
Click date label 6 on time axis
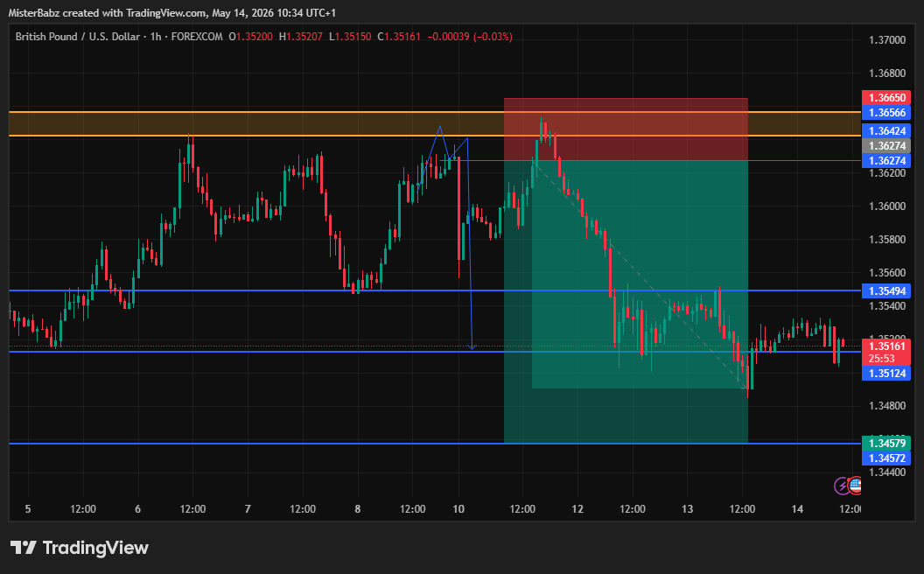(x=138, y=509)
